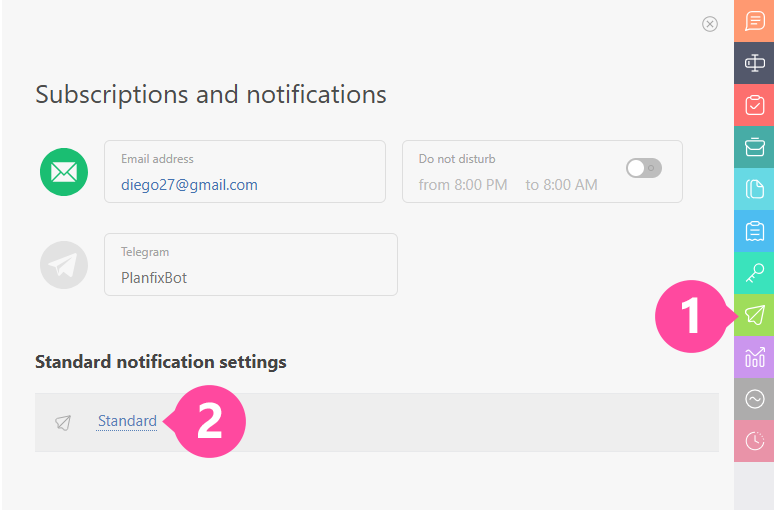Click the dark signpost sidebar icon
Screen dimensions: 774x510
click(755, 63)
